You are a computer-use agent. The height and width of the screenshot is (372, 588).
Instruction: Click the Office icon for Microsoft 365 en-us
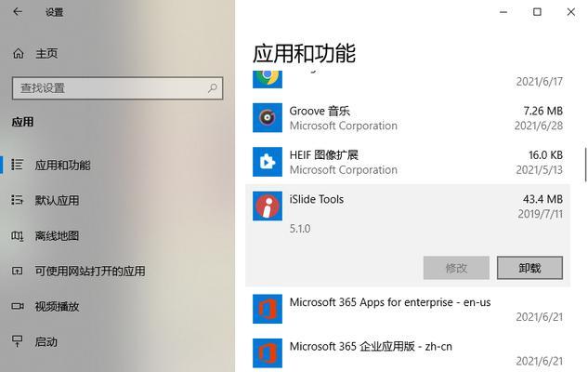pos(268,309)
